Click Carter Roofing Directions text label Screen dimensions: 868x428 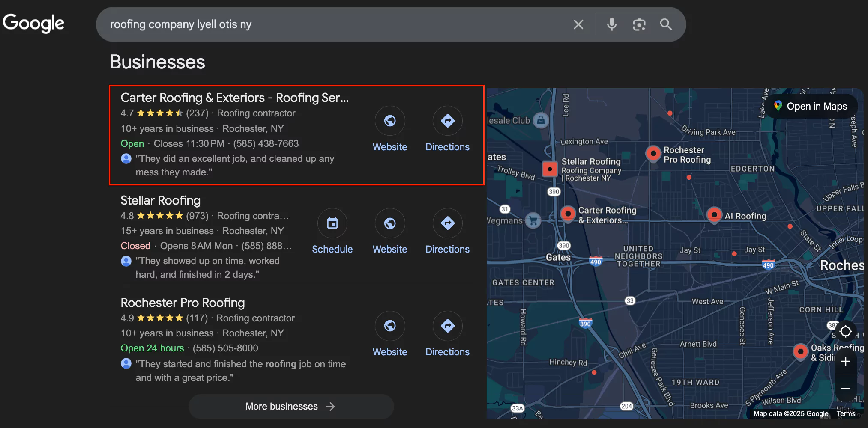[448, 147]
